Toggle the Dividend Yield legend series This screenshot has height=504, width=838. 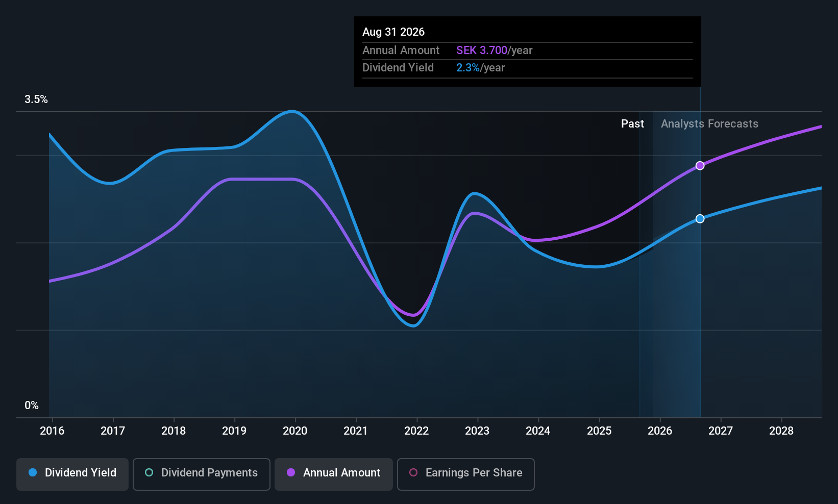72,474
